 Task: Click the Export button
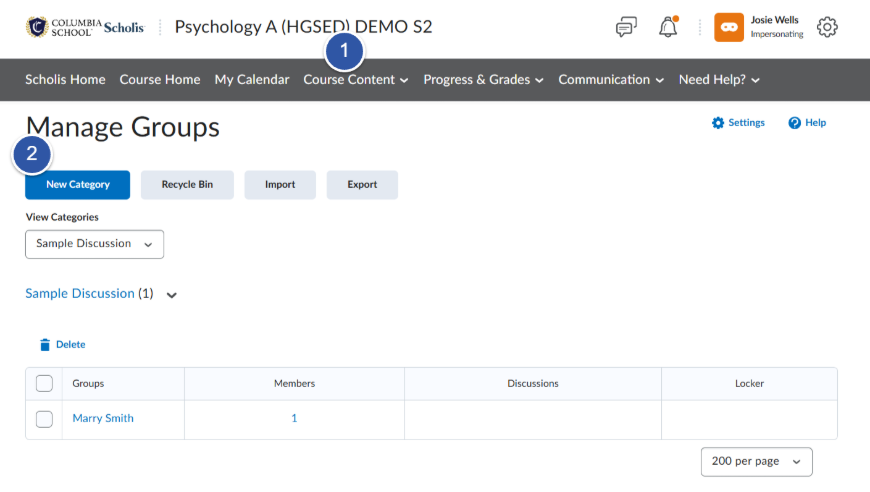click(x=362, y=185)
